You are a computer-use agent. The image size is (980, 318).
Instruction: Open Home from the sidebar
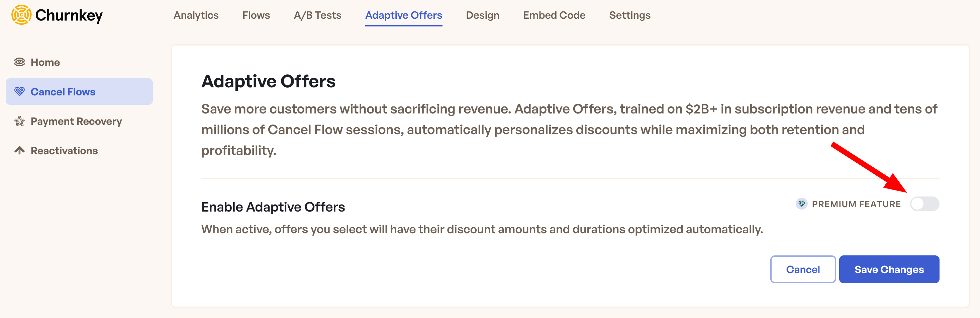(x=45, y=62)
